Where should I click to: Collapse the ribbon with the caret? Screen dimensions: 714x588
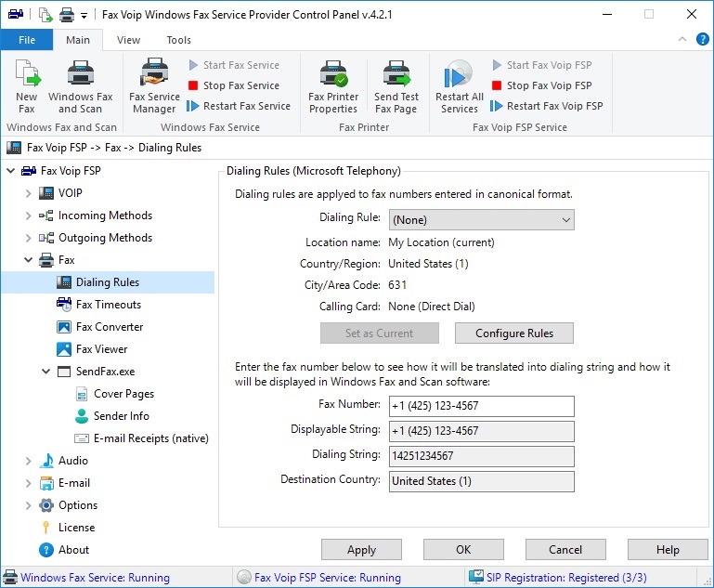pyautogui.click(x=682, y=39)
